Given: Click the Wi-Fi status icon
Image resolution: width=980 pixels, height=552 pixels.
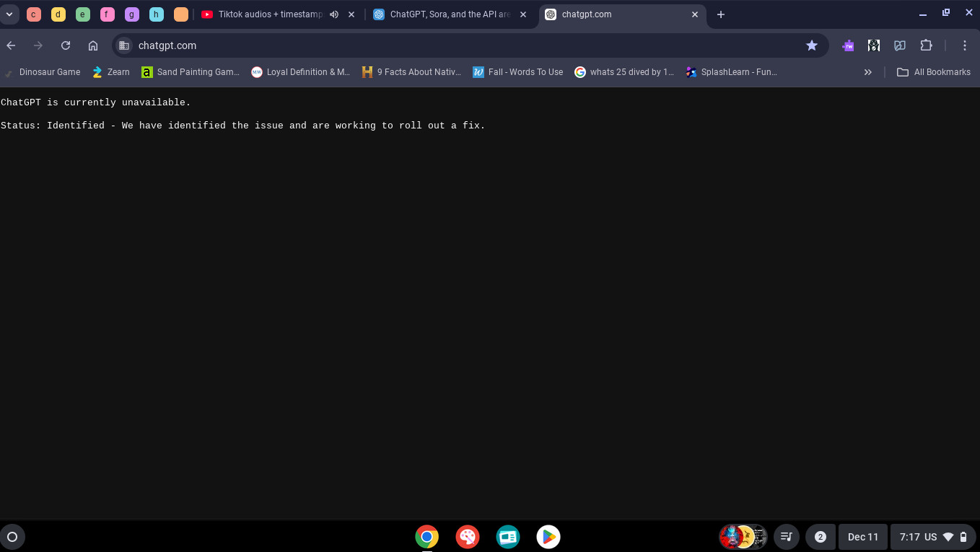Looking at the screenshot, I should (948, 537).
